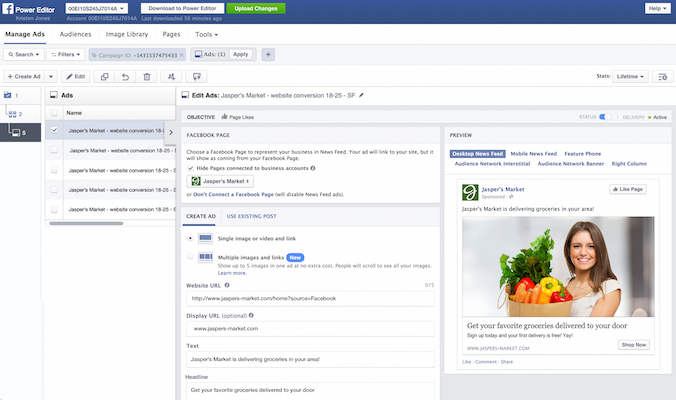This screenshot has width=676, height=400.
Task: Collapse the editor with the chevron arrow
Action: tap(171, 132)
